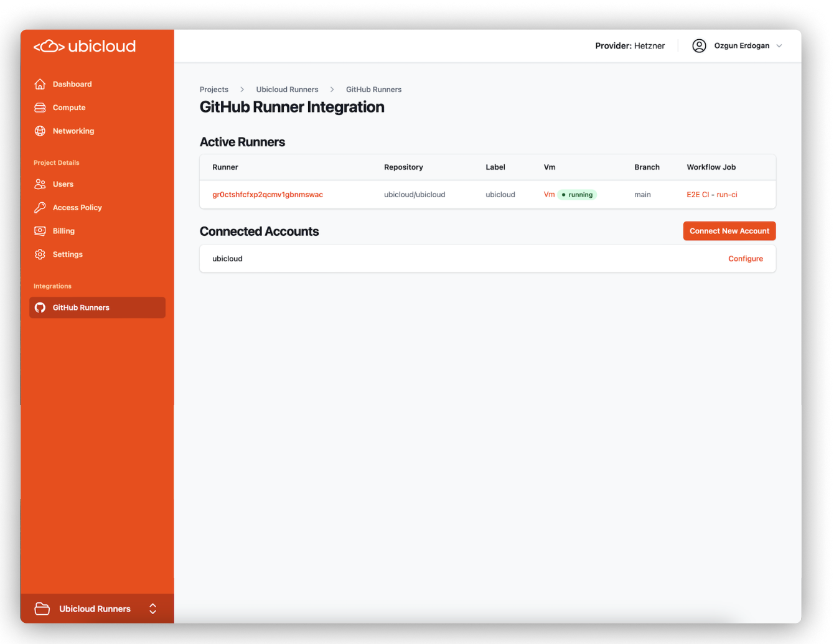This screenshot has width=834, height=644.
Task: Open the run-ci workflow job link
Action: pyautogui.click(x=726, y=194)
